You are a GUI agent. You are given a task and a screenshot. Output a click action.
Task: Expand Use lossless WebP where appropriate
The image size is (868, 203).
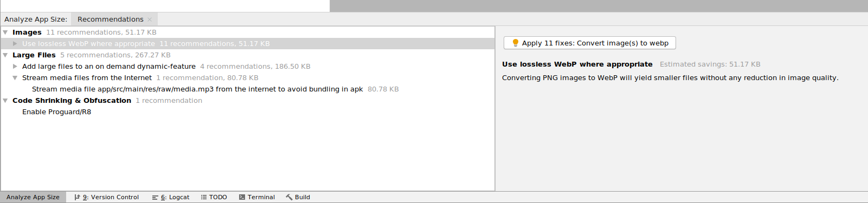[15, 44]
